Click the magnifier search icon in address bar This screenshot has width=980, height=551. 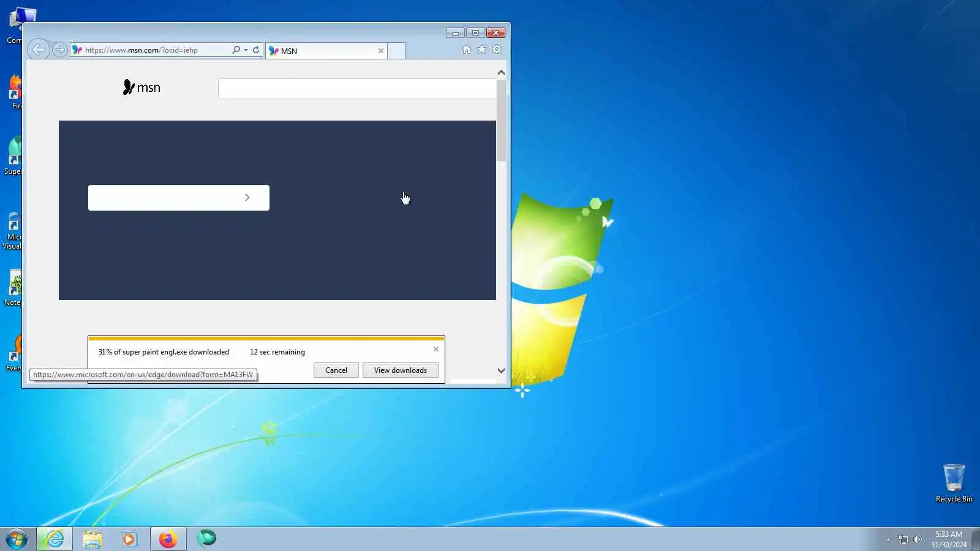[236, 50]
